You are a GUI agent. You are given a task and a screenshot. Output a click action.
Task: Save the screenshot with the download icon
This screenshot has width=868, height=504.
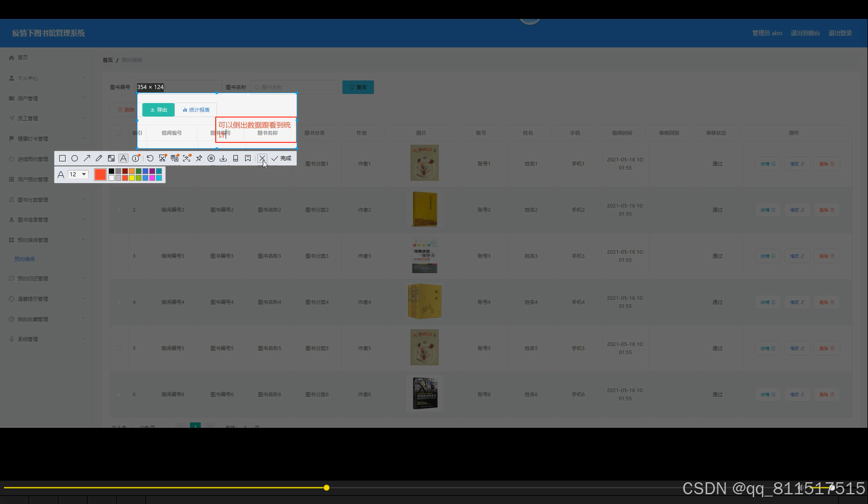point(223,158)
